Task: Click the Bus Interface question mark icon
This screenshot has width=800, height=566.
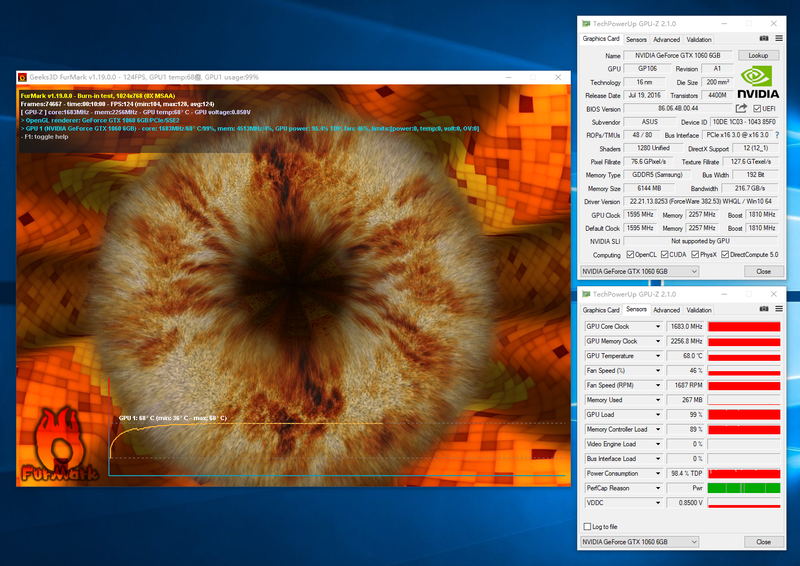Action: pyautogui.click(x=777, y=135)
